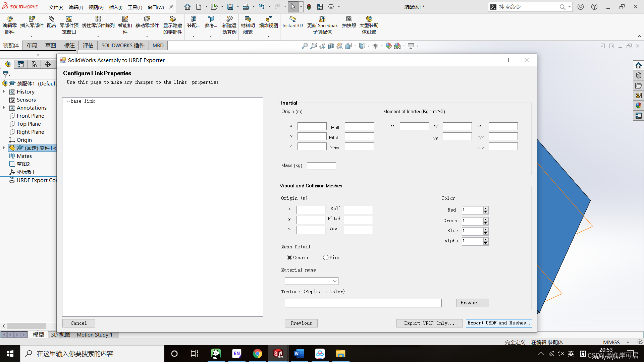Image resolution: width=644 pixels, height=362 pixels.
Task: Select the Fine mesh detail radio button
Action: coord(326,257)
